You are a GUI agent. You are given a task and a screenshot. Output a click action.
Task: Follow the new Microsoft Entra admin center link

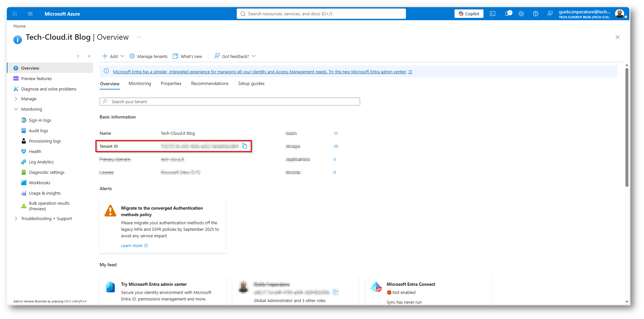[262, 72]
